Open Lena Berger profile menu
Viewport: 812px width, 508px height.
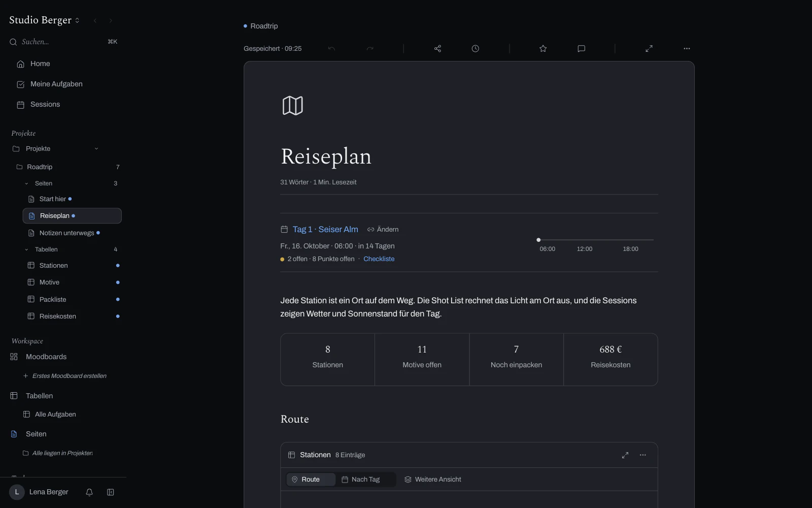coord(39,492)
